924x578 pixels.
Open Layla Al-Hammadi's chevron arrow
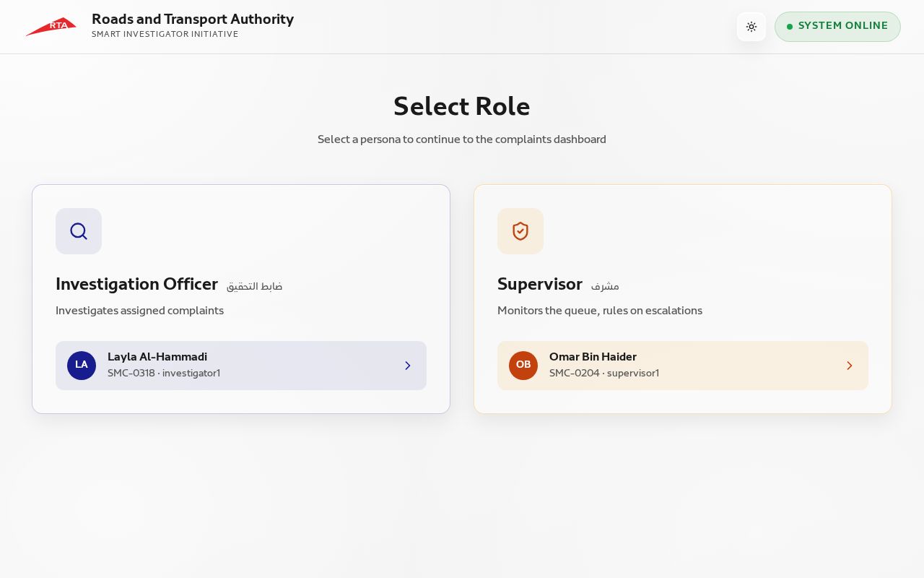click(408, 366)
